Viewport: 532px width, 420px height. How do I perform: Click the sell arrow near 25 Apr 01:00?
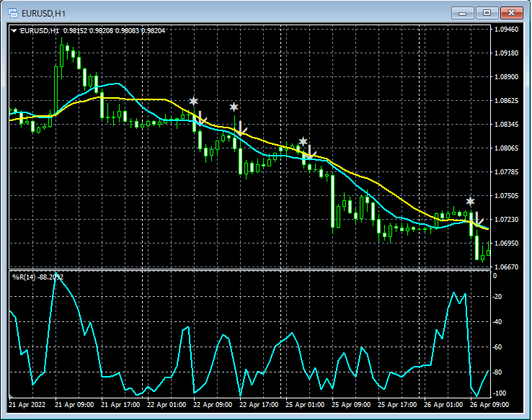[x=311, y=152]
